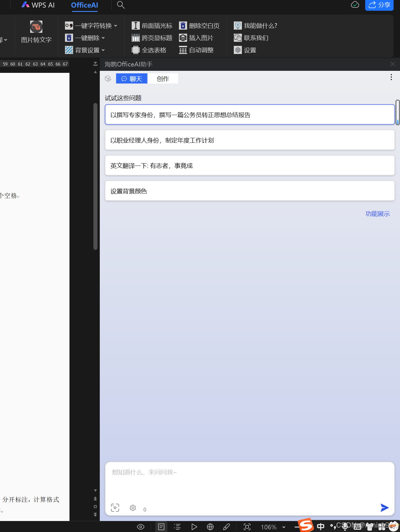The width and height of the screenshot is (400, 532).
Task: Go to previous page double-arrow
Action: [95, 499]
